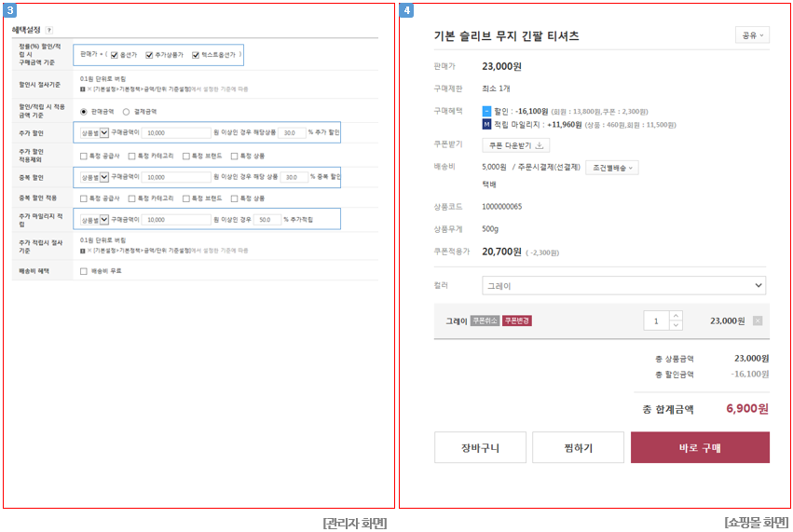Click the 상품무게 value 500g
This screenshot has width=793, height=532.
click(x=490, y=229)
